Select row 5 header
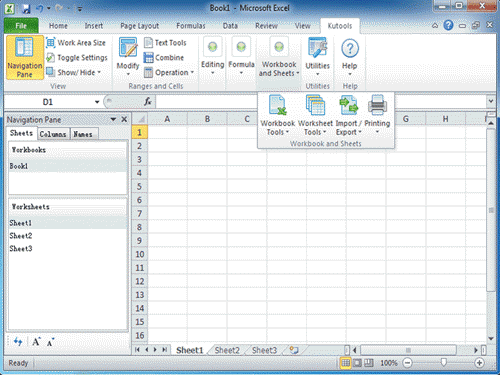 (x=140, y=187)
